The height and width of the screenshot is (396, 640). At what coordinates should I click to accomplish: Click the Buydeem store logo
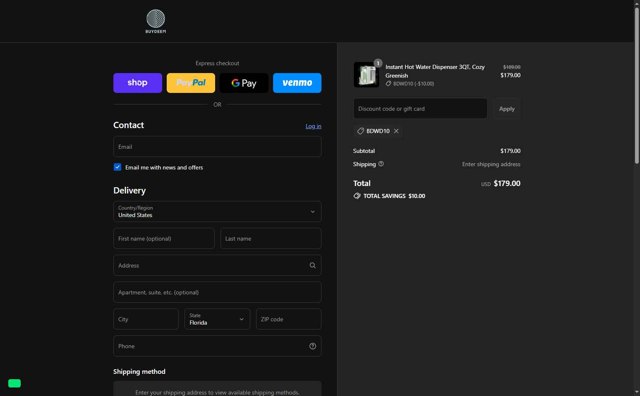point(156,21)
